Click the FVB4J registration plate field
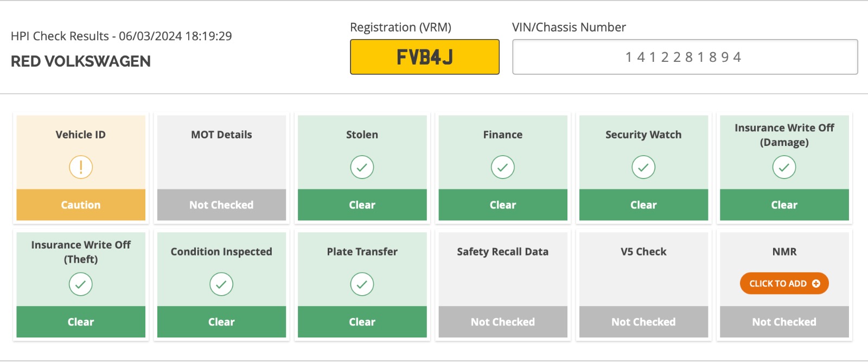Viewport: 868px width, 363px height. 425,57
